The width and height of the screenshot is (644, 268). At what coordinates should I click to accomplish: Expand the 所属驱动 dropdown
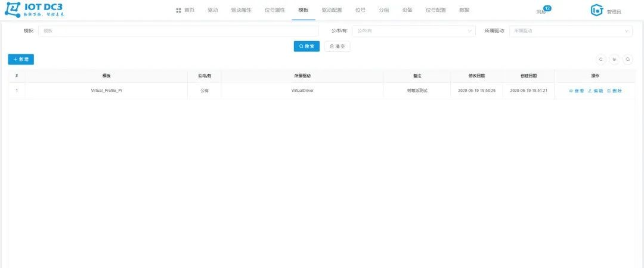[x=571, y=31]
